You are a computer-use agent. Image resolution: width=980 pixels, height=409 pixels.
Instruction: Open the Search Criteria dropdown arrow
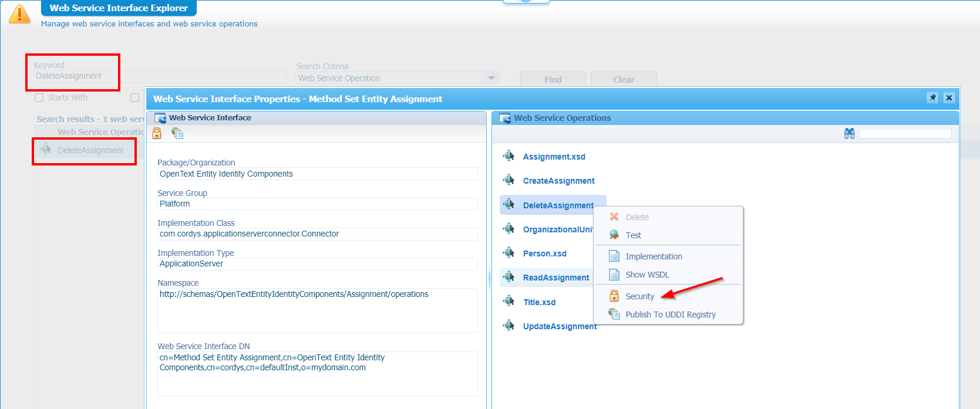coord(491,78)
